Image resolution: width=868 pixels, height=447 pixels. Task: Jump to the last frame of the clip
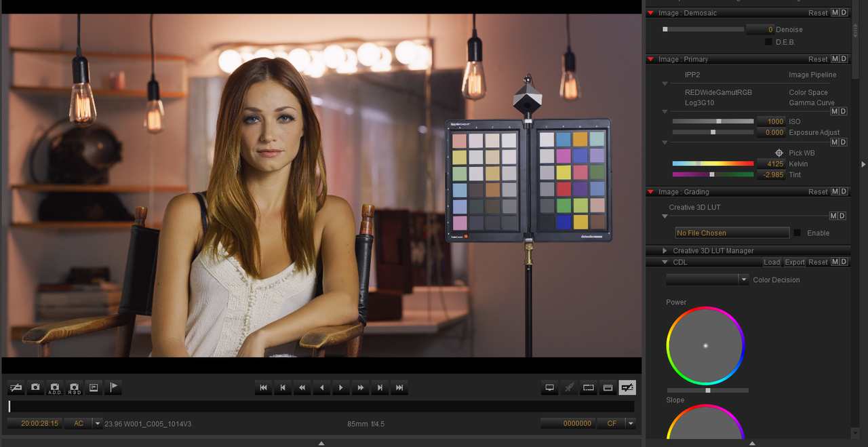tap(399, 387)
